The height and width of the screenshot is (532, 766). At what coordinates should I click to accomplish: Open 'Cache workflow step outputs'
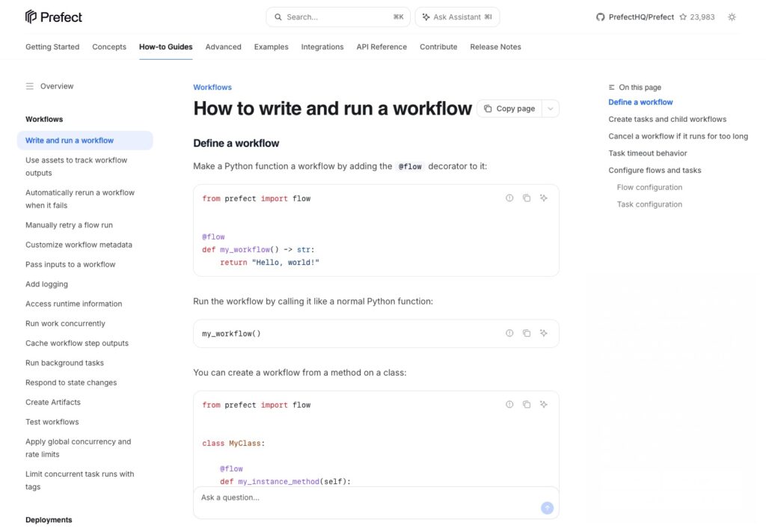coord(77,343)
